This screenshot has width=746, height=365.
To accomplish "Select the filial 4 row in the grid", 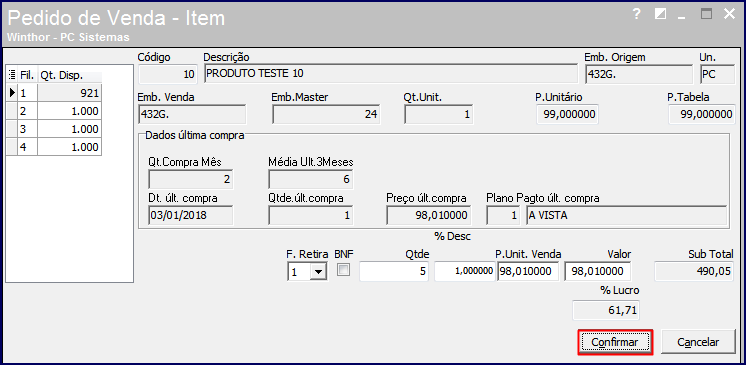I will (x=54, y=147).
